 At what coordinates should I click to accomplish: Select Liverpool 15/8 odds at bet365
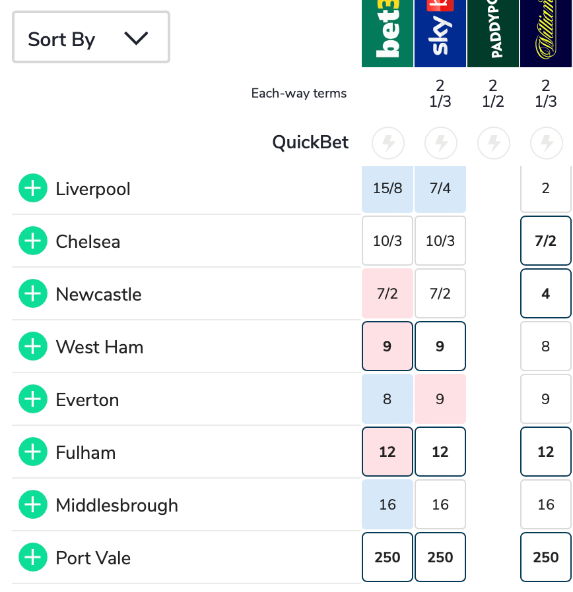click(x=387, y=188)
